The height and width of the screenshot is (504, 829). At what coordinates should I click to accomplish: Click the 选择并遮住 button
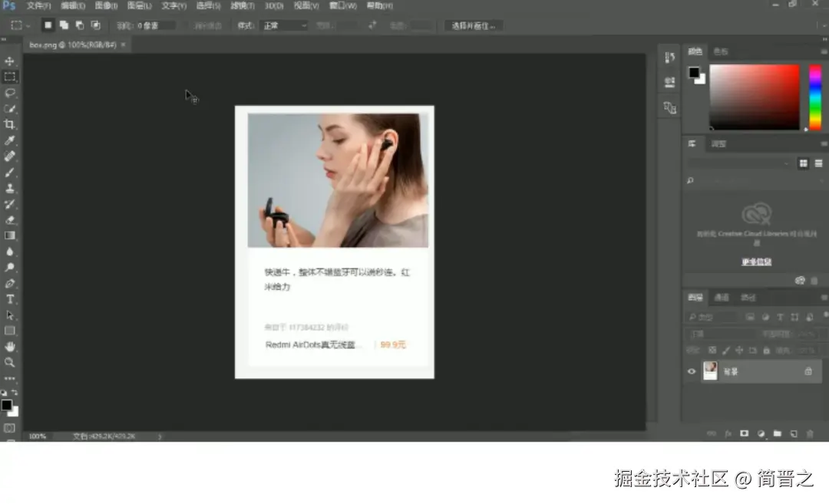click(473, 25)
